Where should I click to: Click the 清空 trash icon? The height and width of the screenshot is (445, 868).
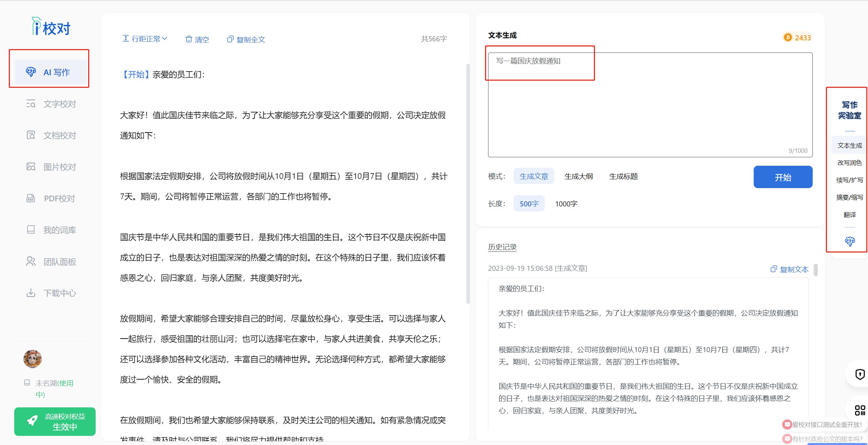point(189,39)
